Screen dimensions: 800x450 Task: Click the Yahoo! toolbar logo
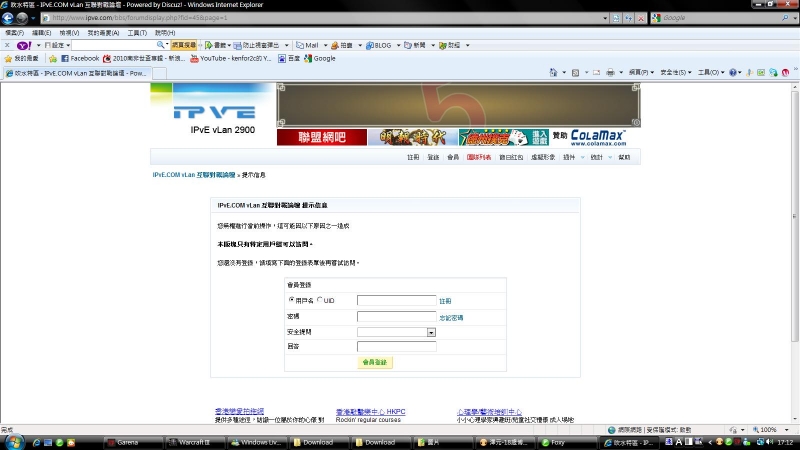coord(24,45)
